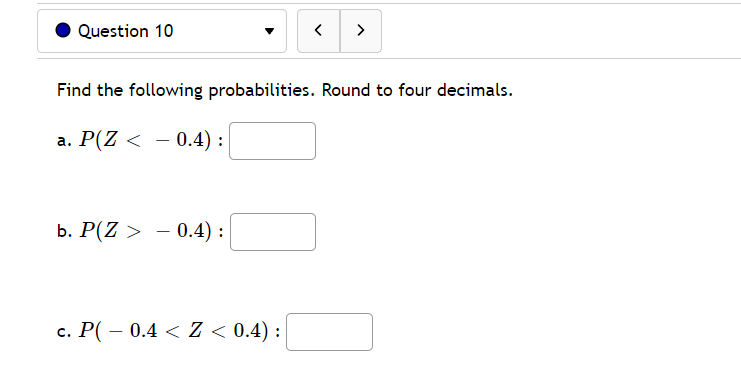Click the 'Find the following probabilities' instruction text
Screen dimensions: 741x371
coord(185,90)
